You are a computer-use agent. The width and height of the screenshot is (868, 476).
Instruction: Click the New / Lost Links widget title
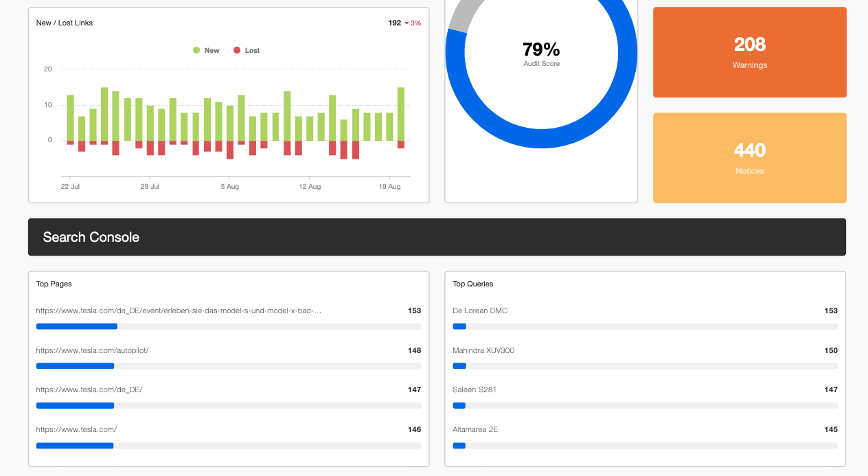pyautogui.click(x=65, y=23)
